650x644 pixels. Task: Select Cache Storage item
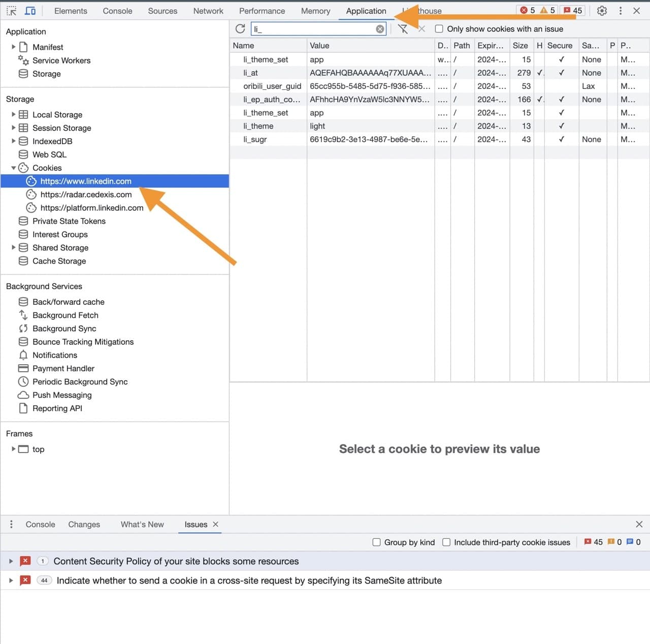[59, 261]
